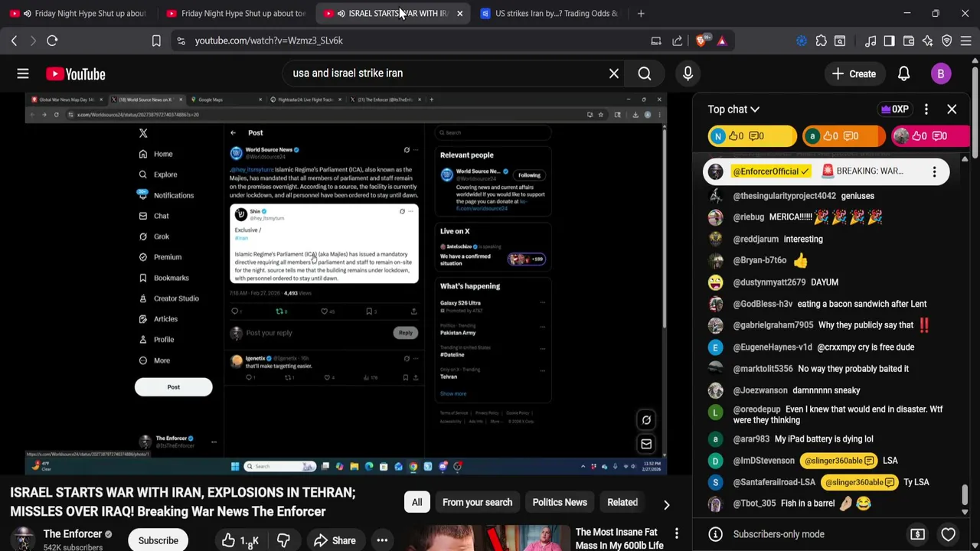Start voice search with the microphone
The height and width of the screenshot is (551, 980).
(x=688, y=73)
